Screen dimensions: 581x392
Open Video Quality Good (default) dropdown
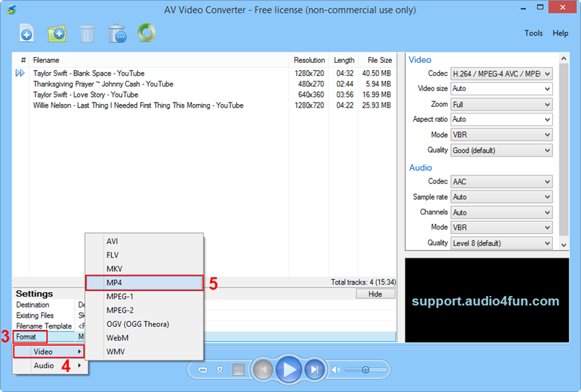[502, 150]
